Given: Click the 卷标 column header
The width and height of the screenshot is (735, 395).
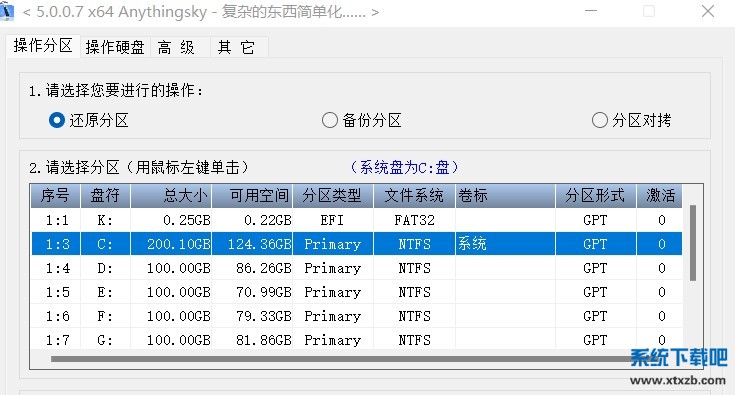Looking at the screenshot, I should tap(505, 195).
